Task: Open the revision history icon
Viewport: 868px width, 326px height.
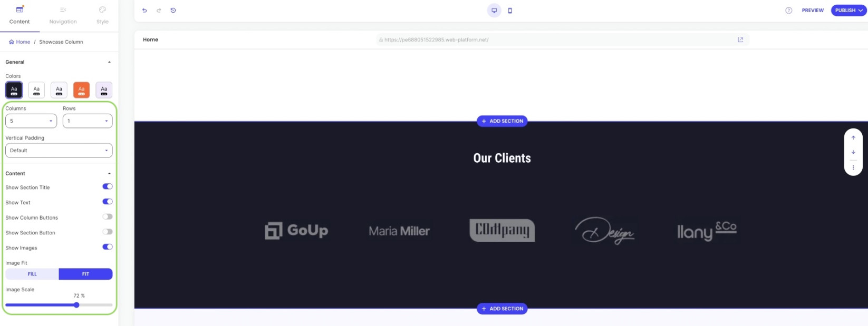Action: click(x=173, y=11)
